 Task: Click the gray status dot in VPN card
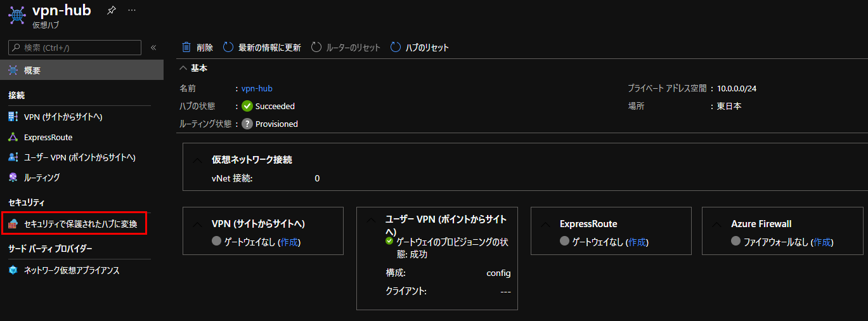point(217,241)
